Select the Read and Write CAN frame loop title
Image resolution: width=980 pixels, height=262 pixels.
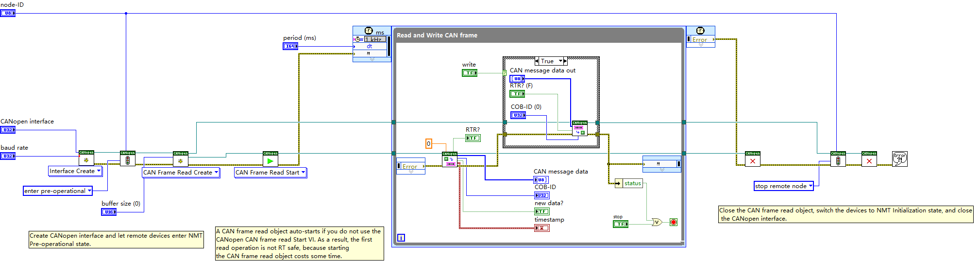click(x=437, y=35)
